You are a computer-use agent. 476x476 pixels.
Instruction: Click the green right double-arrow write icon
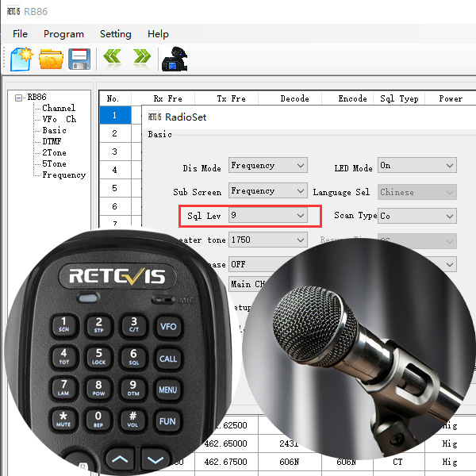point(142,57)
